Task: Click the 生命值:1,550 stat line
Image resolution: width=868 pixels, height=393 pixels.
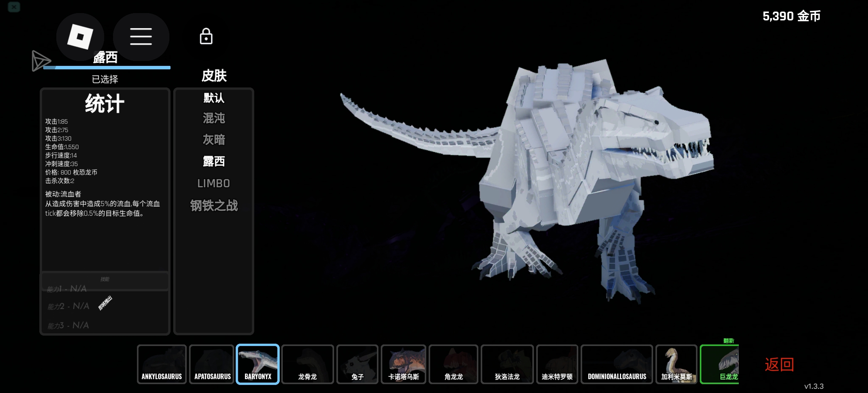Action: 62,147
